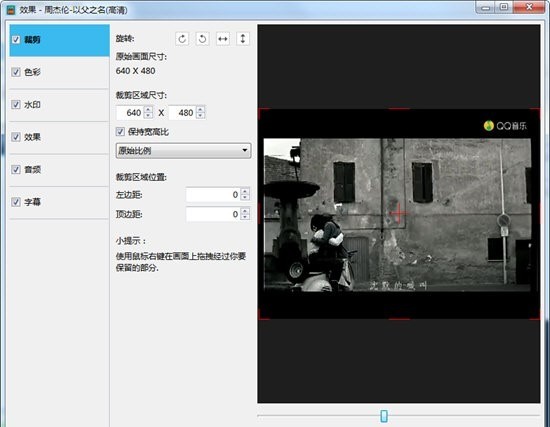Click the 左边距 input field
The height and width of the screenshot is (427, 550).
(213, 194)
